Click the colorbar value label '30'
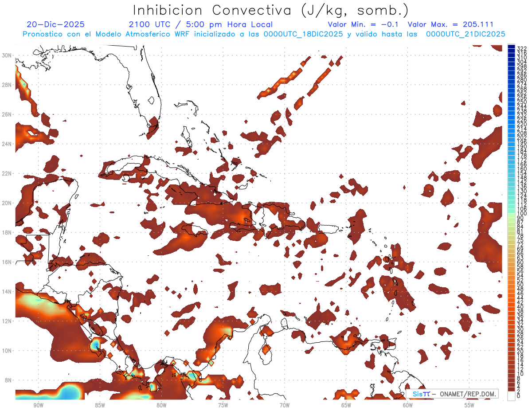The image size is (532, 411). (520, 329)
